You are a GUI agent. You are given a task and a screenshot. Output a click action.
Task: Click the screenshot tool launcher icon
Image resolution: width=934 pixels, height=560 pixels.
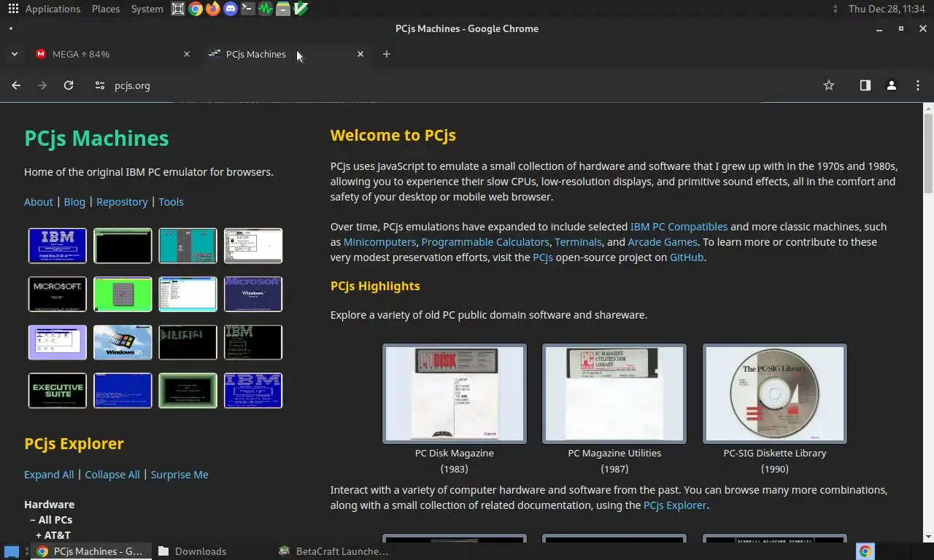click(177, 9)
